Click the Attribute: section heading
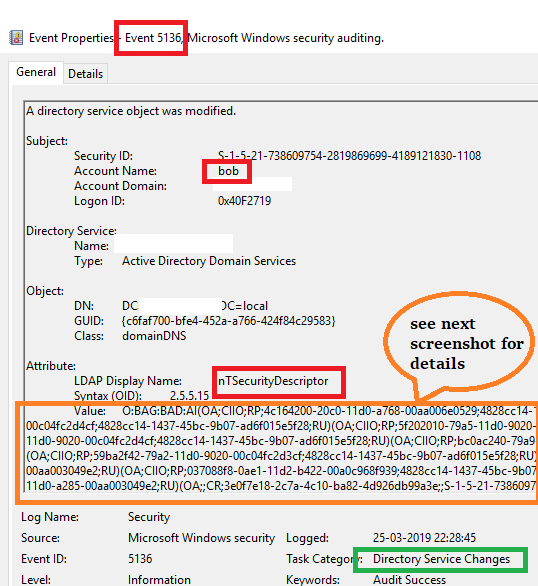Image resolution: width=538 pixels, height=586 pixels. [x=51, y=366]
